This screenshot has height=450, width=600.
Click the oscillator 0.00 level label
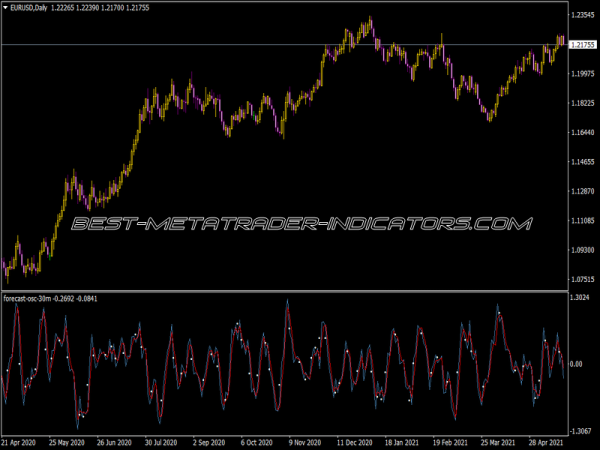tap(578, 364)
